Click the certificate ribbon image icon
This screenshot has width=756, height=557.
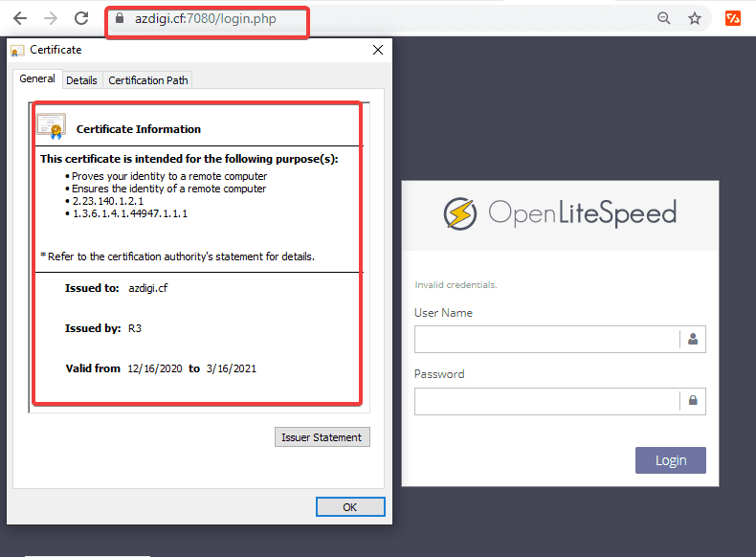click(x=51, y=126)
